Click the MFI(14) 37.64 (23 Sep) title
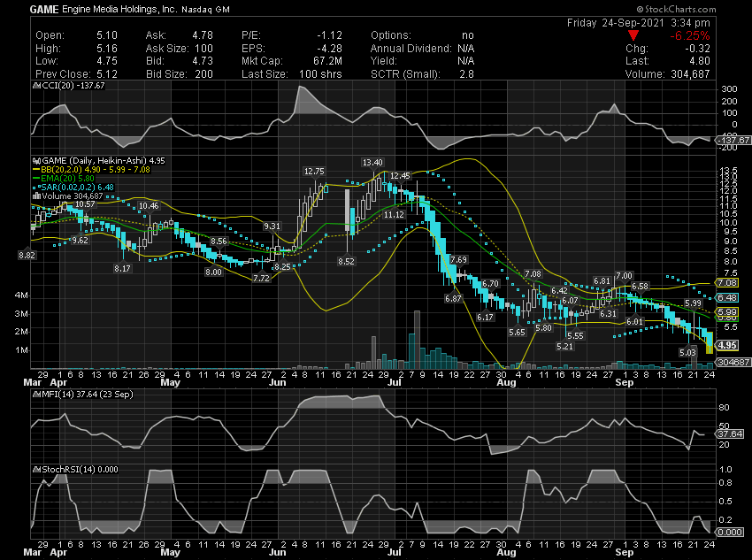 [88, 395]
